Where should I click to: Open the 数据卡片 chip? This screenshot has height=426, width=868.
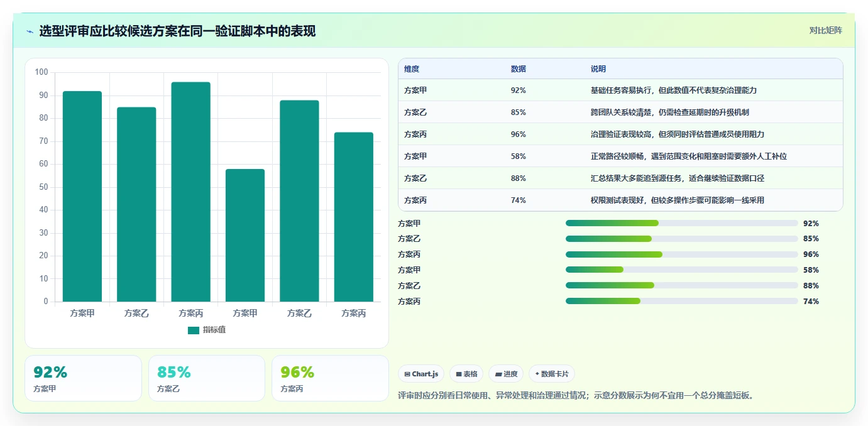(x=552, y=374)
